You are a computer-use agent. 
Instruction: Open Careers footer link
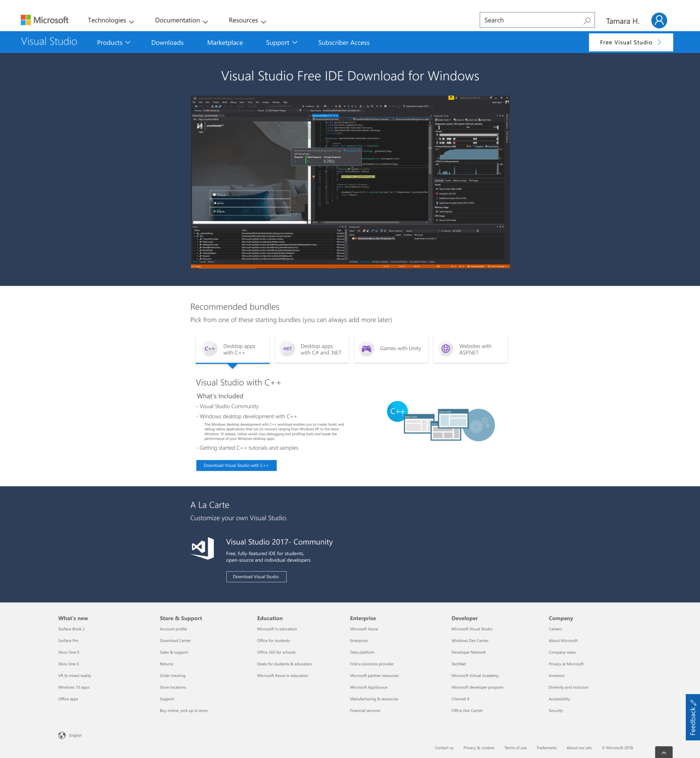[555, 629]
